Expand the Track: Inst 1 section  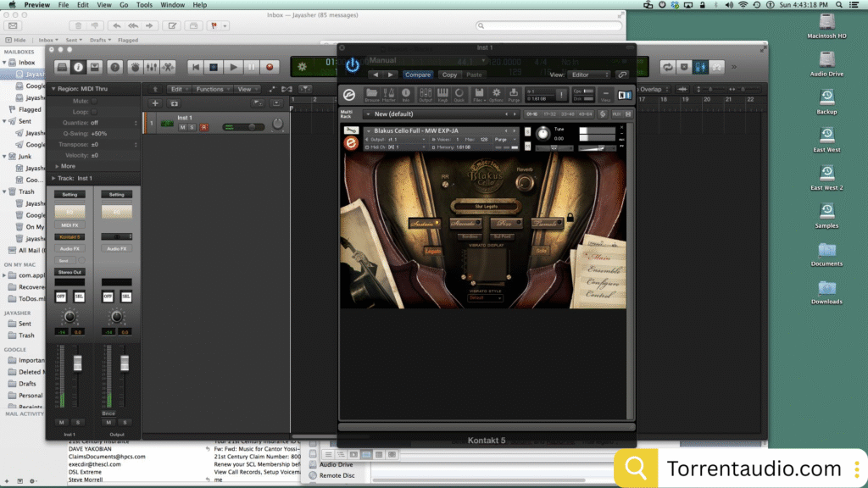pyautogui.click(x=53, y=178)
